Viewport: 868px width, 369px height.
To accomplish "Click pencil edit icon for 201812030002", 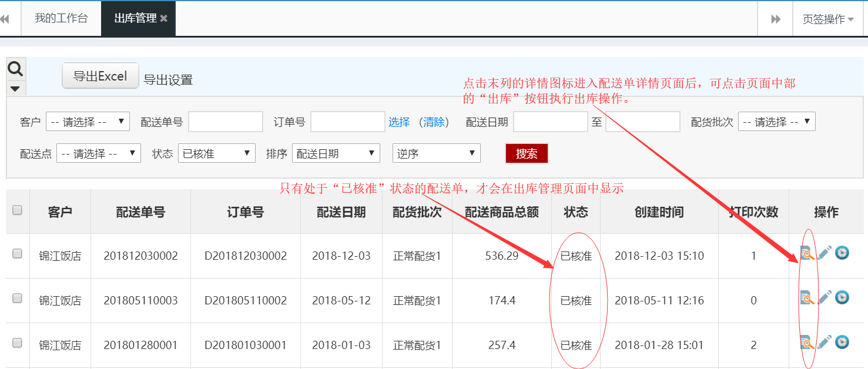I will point(825,253).
